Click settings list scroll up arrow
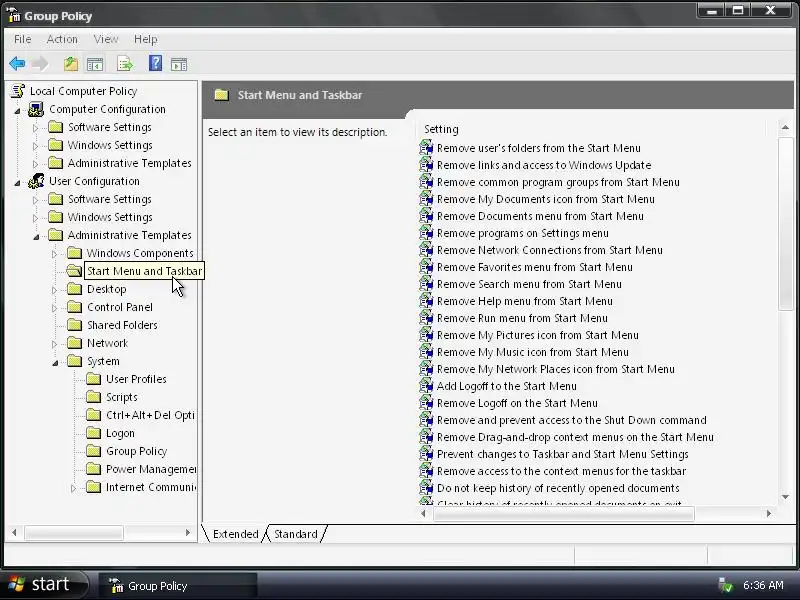The width and height of the screenshot is (800, 600). pyautogui.click(x=785, y=127)
